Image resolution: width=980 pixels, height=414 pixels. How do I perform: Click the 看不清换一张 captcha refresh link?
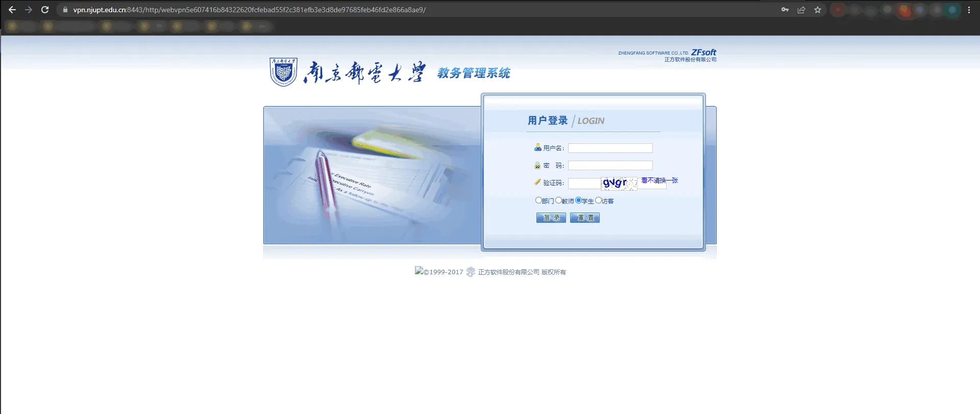[659, 180]
